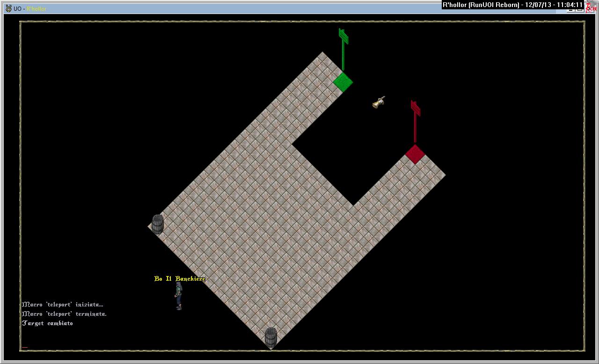Click the brass bell item
Screen dimensions: 599x364
379,102
